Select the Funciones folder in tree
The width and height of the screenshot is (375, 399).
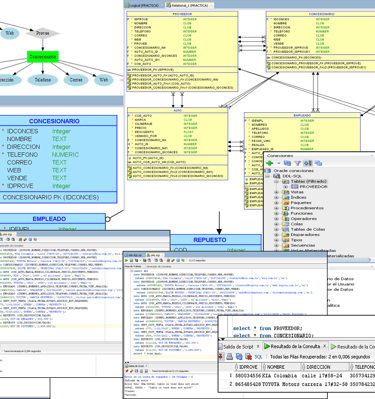click(301, 213)
